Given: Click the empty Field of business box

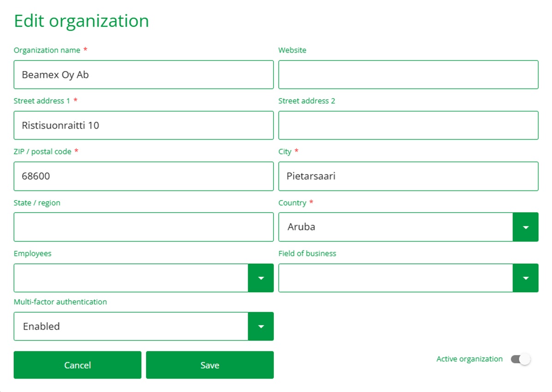Looking at the screenshot, I should point(396,278).
